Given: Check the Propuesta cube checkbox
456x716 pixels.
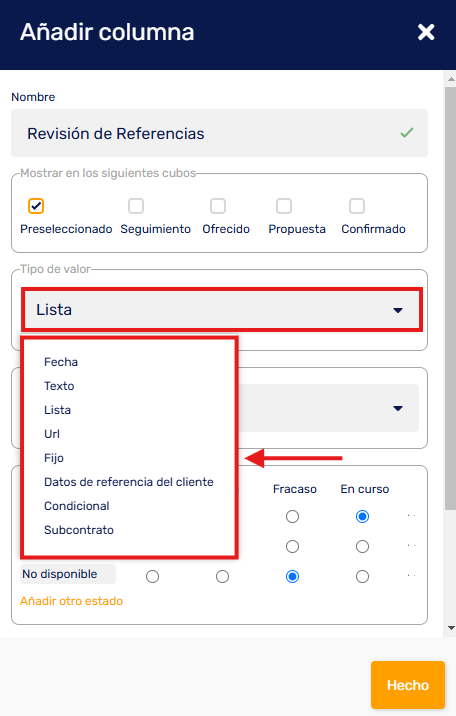Looking at the screenshot, I should tap(284, 206).
